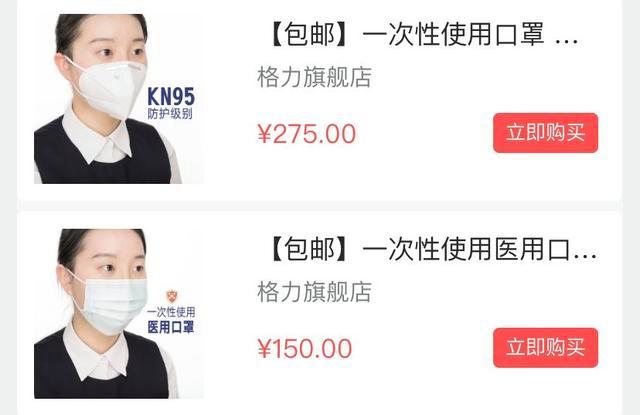The height and width of the screenshot is (415, 640).
Task: Click the 【包邮】 tag on the second listing
Action: 309,249
